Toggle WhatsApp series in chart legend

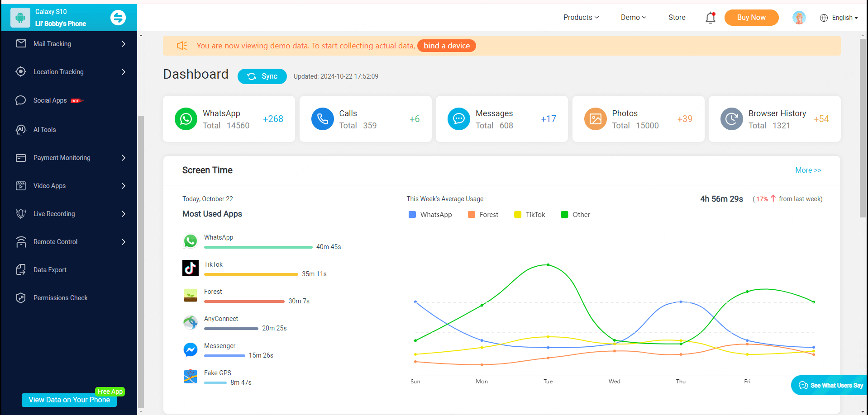point(430,215)
